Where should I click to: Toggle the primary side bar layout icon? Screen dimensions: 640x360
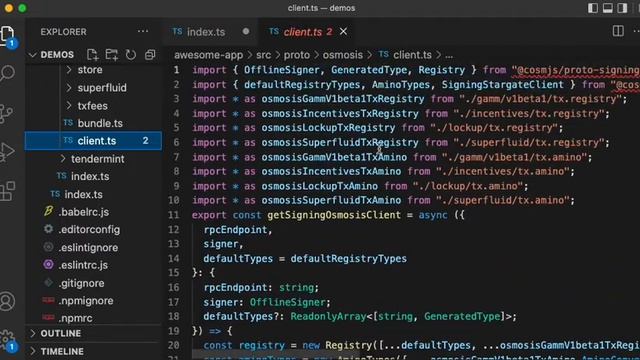[x=593, y=8]
